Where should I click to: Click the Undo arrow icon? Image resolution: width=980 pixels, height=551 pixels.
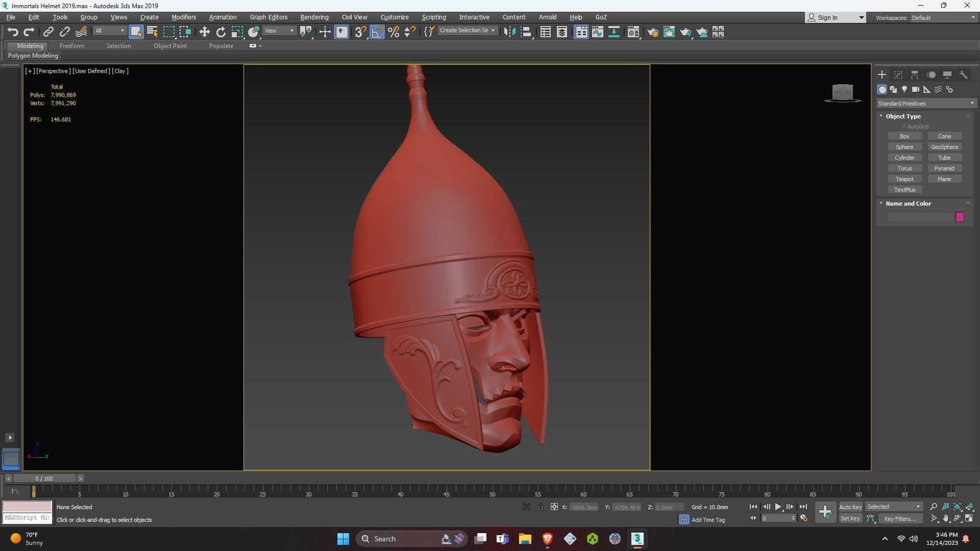coord(13,32)
